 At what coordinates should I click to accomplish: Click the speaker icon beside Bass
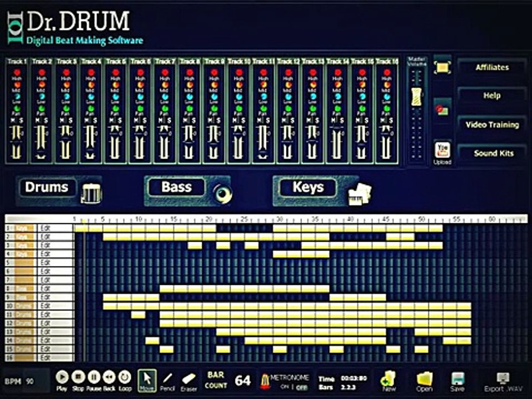[x=222, y=194]
